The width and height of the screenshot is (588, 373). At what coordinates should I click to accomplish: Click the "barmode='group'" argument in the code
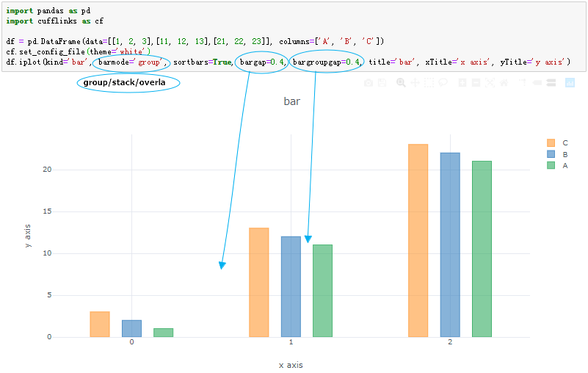click(129, 62)
